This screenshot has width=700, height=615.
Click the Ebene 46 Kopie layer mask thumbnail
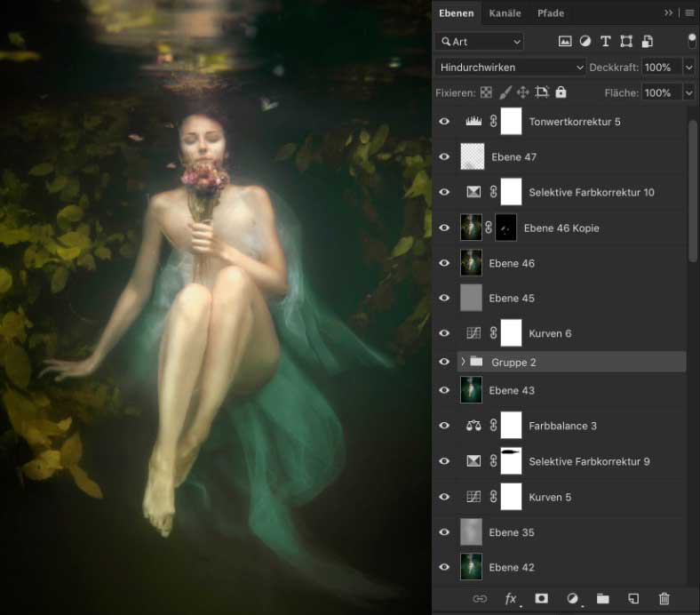click(x=506, y=228)
